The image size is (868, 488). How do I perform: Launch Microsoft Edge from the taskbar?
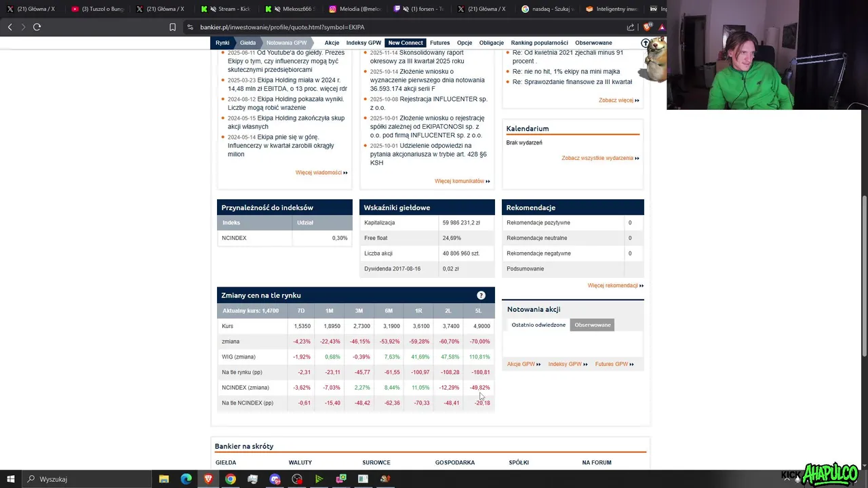[x=186, y=479]
